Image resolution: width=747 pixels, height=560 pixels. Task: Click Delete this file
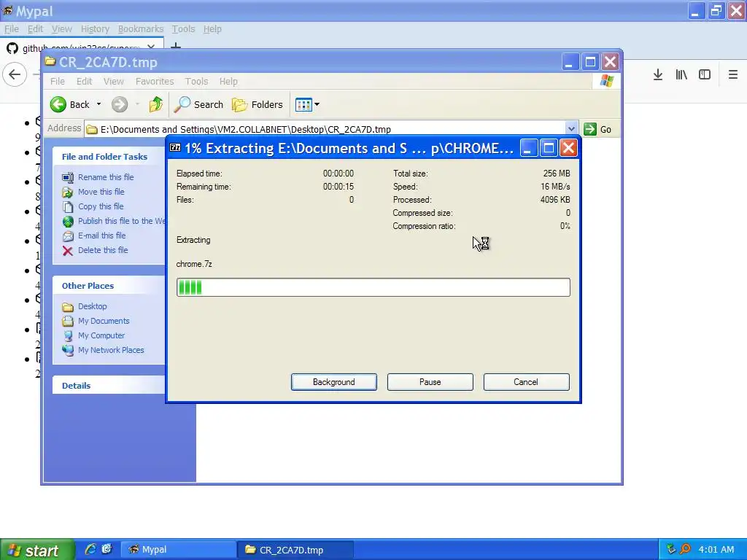103,251
